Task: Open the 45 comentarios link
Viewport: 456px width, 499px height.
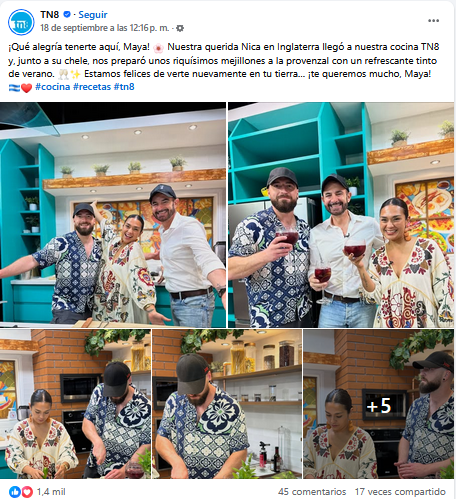Action: [312, 492]
